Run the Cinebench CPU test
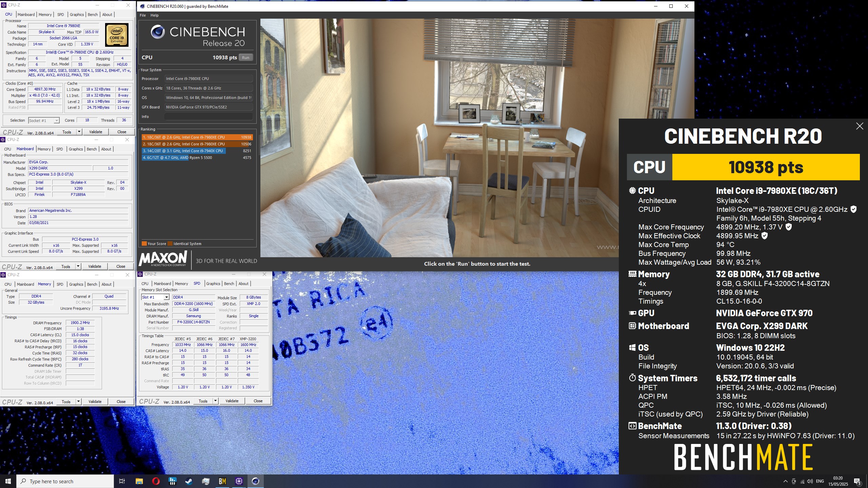 tap(246, 58)
